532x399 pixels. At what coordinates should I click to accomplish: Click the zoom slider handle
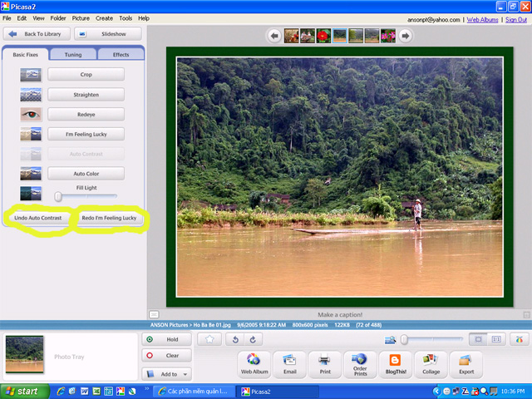[x=404, y=340]
